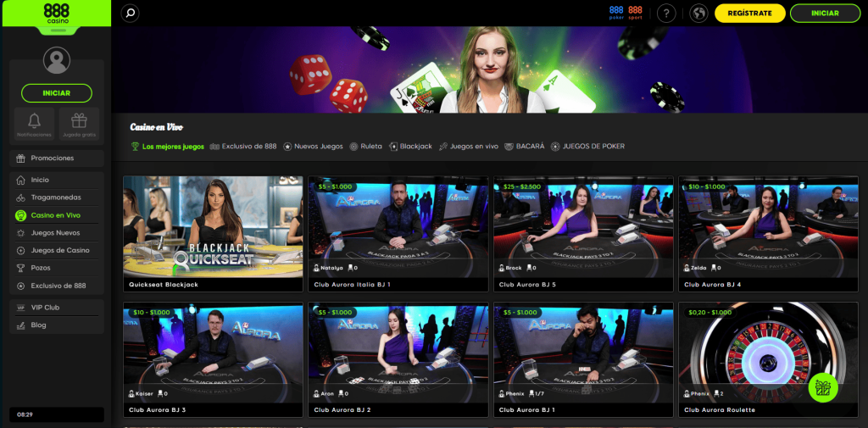Click dealer name Natalya
Screen dimensions: 868x428
[331, 268]
